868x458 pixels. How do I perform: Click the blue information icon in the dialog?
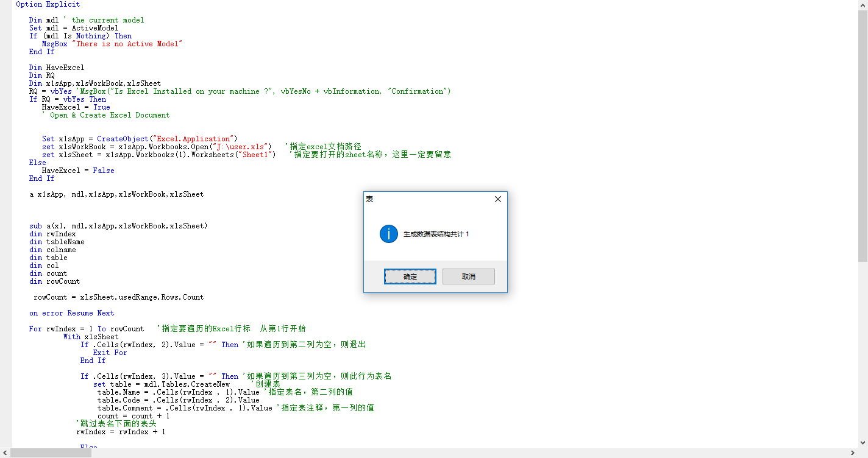pos(388,234)
